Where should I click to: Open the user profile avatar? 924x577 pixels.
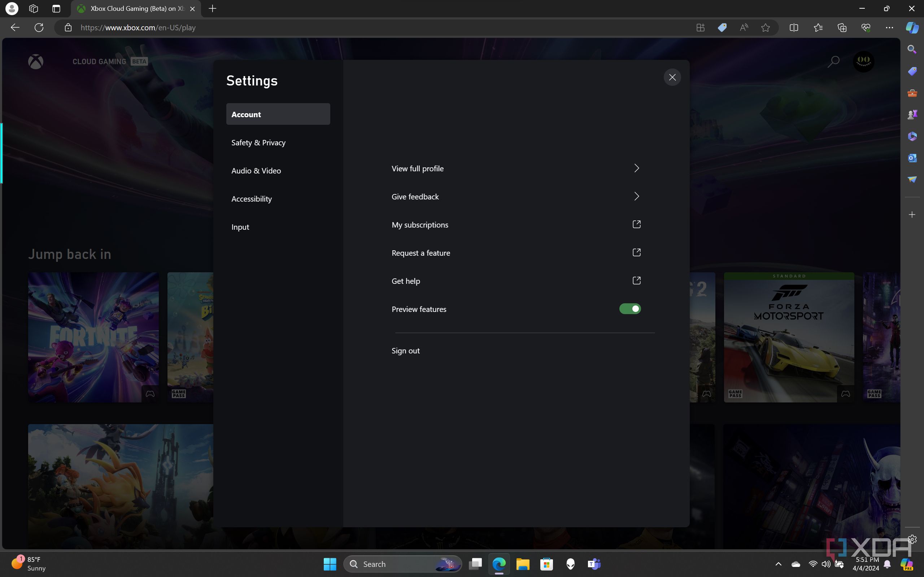(x=863, y=61)
